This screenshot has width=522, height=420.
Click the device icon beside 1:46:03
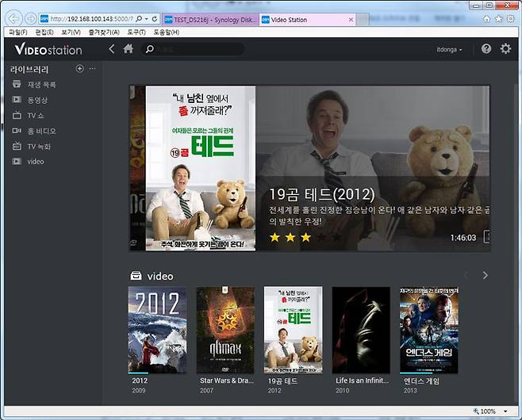[486, 237]
